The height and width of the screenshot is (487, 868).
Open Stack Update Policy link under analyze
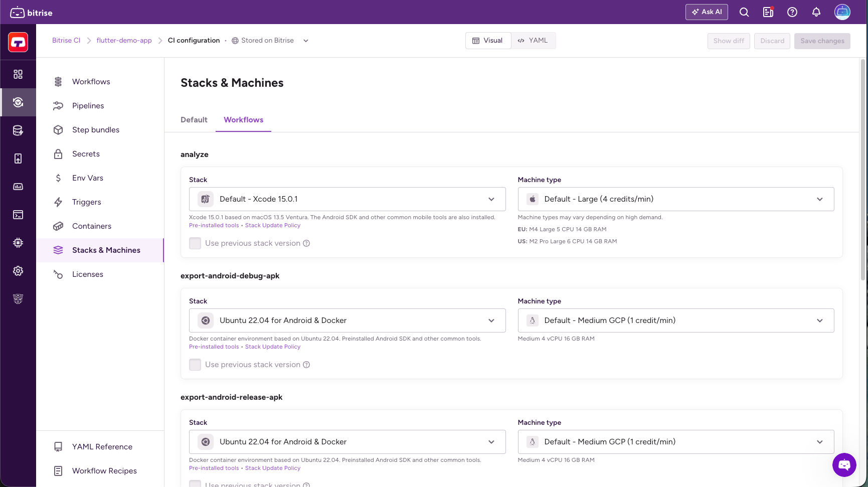273,226
